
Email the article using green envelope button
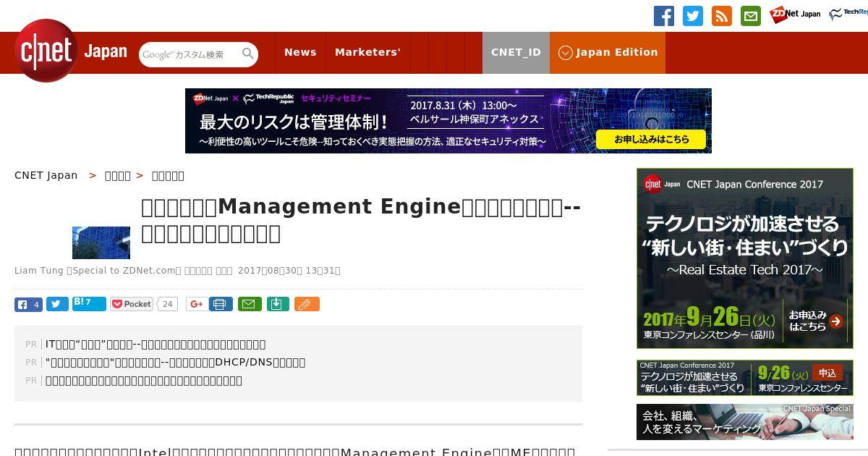(x=250, y=304)
